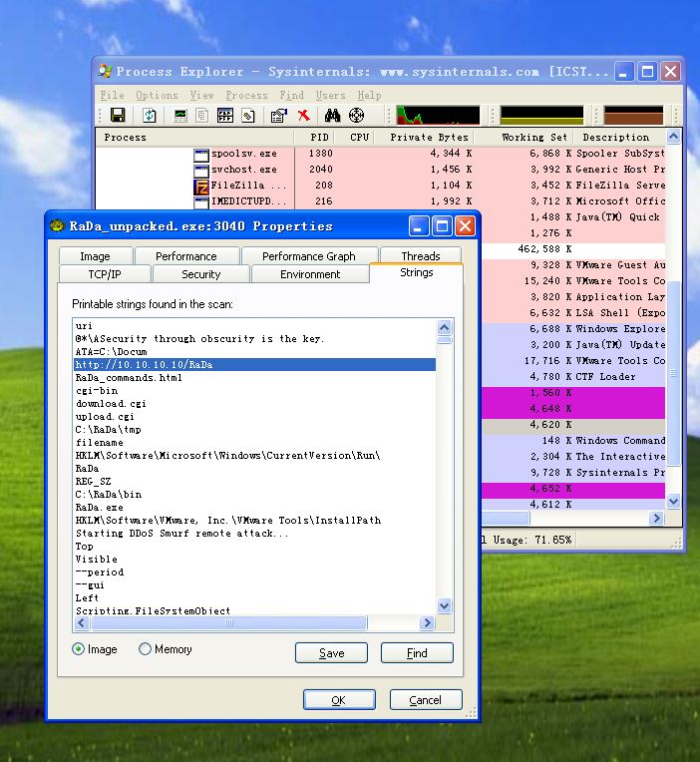Sort by the CPU column header
The height and width of the screenshot is (762, 700).
(x=355, y=137)
